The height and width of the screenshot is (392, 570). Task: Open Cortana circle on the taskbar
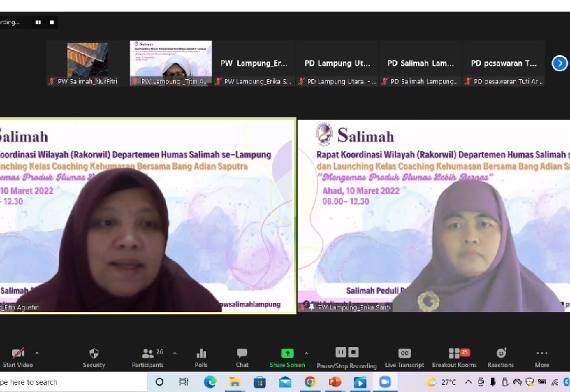pos(159,382)
